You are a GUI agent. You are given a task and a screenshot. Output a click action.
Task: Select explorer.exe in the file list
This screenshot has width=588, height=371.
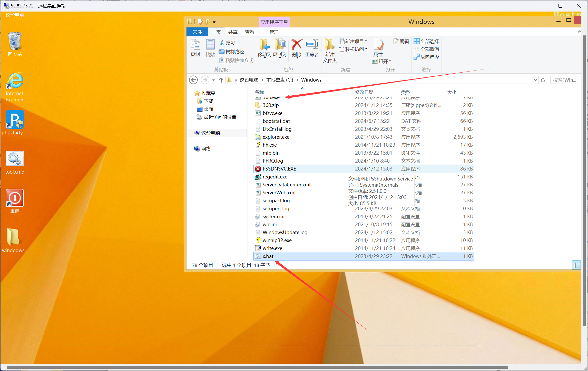tap(276, 137)
